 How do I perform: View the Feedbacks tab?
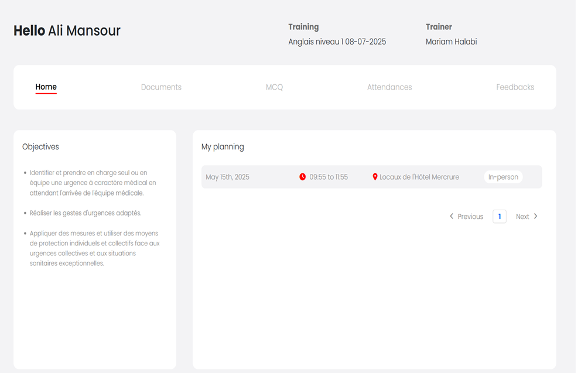tap(515, 87)
